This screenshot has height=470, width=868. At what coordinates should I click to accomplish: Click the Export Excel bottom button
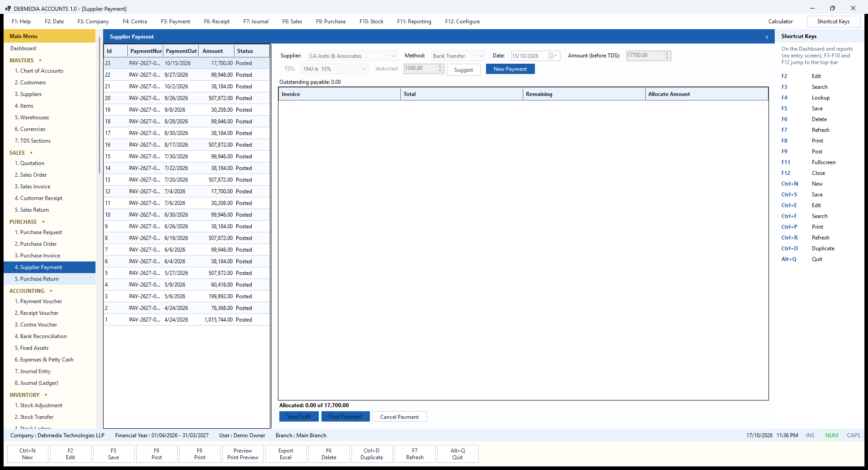point(286,454)
